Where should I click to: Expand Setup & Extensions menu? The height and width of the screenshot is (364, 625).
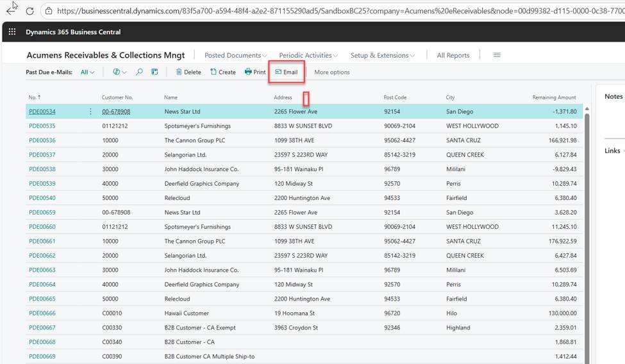382,55
